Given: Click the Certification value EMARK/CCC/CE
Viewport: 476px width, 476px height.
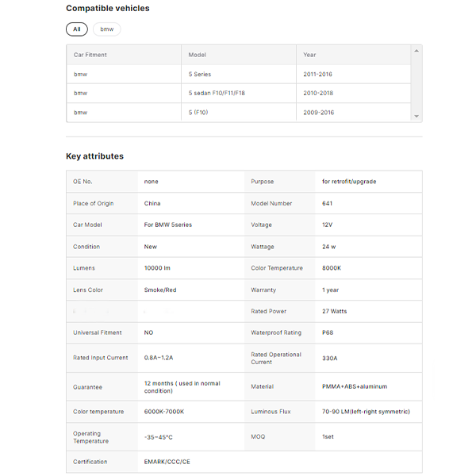Looking at the screenshot, I should coord(167,462).
